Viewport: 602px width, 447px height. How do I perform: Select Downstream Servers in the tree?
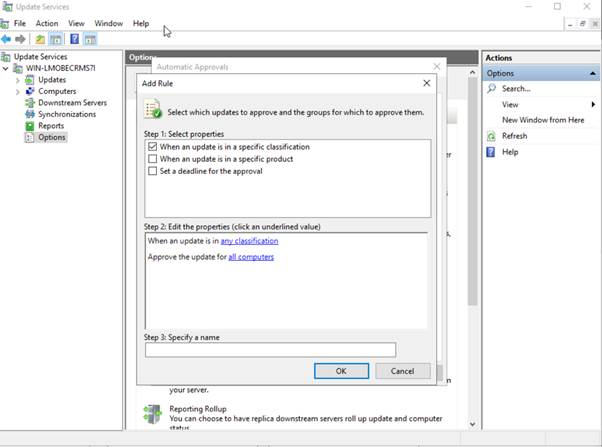[x=72, y=103]
